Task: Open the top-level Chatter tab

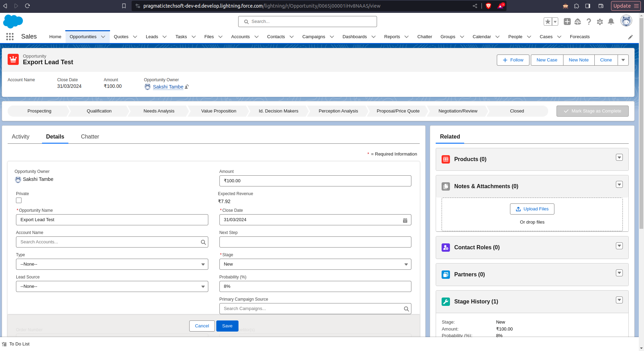Action: (425, 37)
